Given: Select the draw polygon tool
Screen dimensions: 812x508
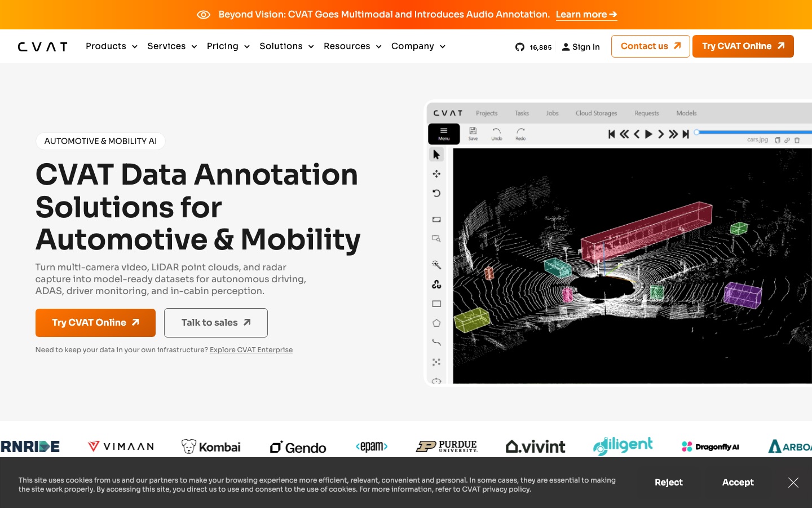Looking at the screenshot, I should point(436,323).
